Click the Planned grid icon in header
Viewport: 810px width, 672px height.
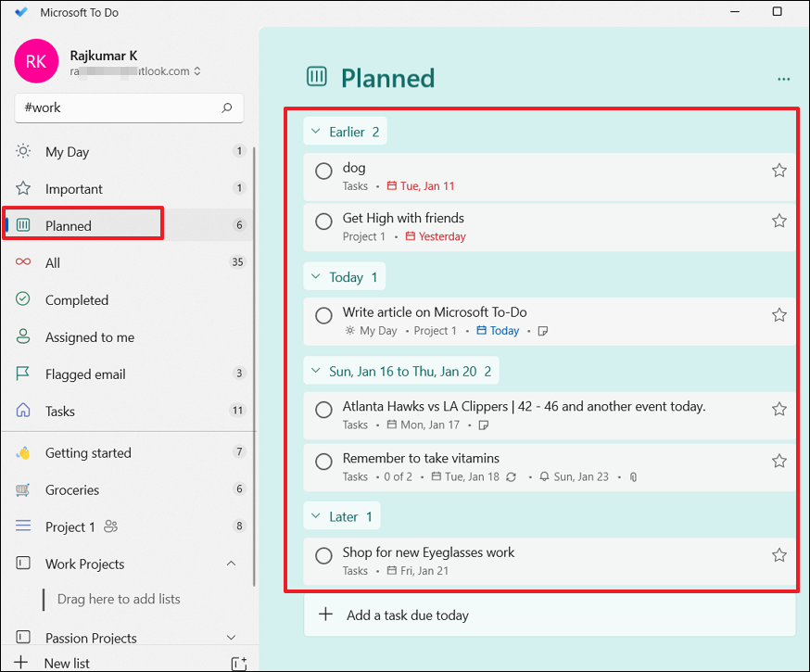317,76
